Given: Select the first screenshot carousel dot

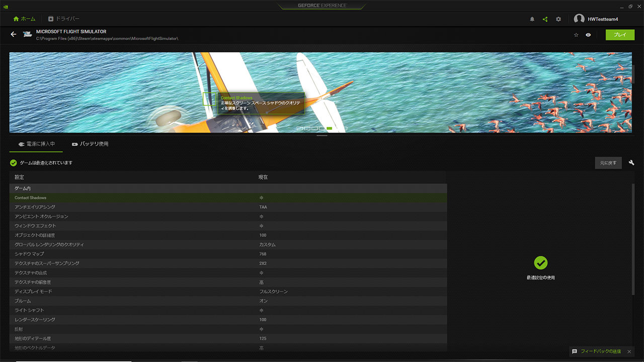Looking at the screenshot, I should click(299, 129).
